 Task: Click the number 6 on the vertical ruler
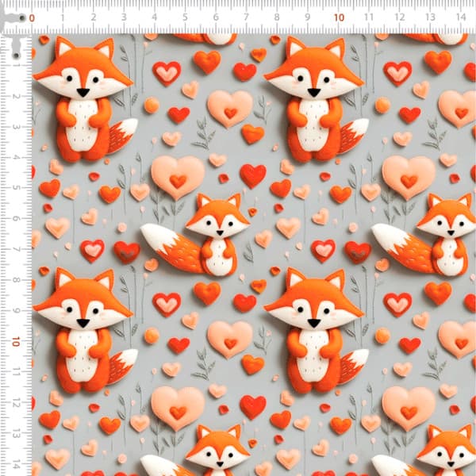click(16, 219)
